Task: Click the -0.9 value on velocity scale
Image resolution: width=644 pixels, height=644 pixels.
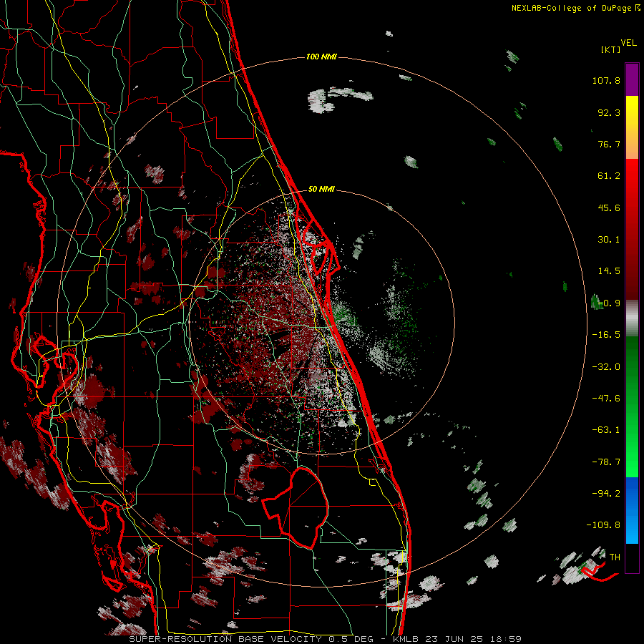Action: (x=609, y=303)
